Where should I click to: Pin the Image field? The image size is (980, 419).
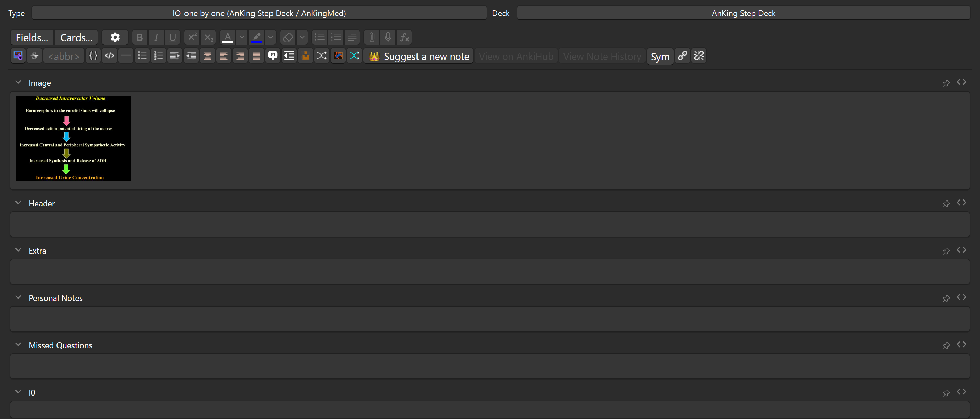946,83
